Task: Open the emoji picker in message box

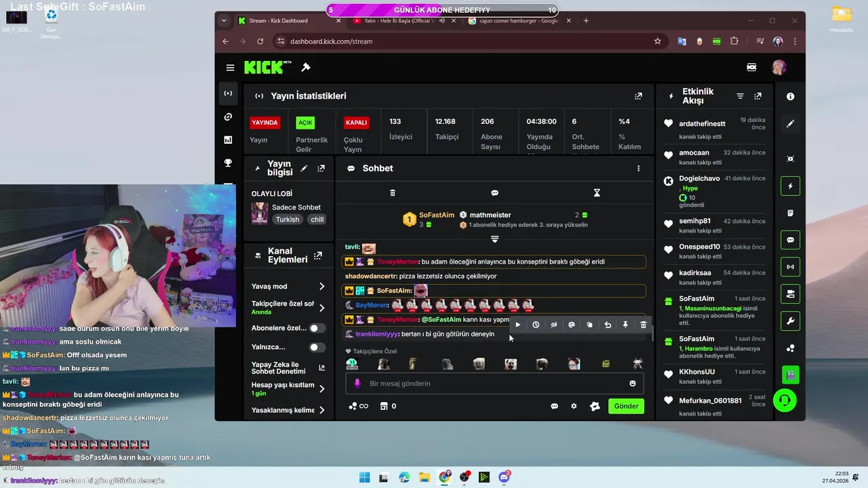Action: pyautogui.click(x=633, y=384)
